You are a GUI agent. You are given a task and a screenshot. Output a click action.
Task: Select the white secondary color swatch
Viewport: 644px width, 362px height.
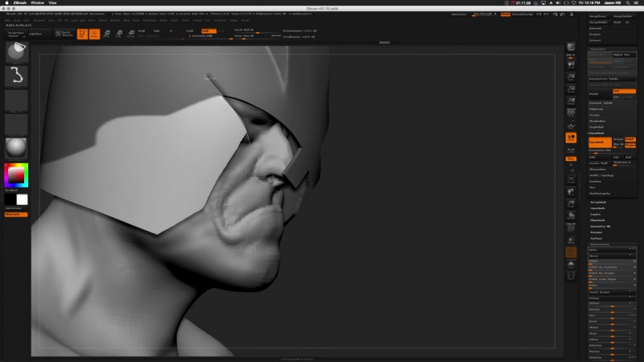(x=23, y=200)
